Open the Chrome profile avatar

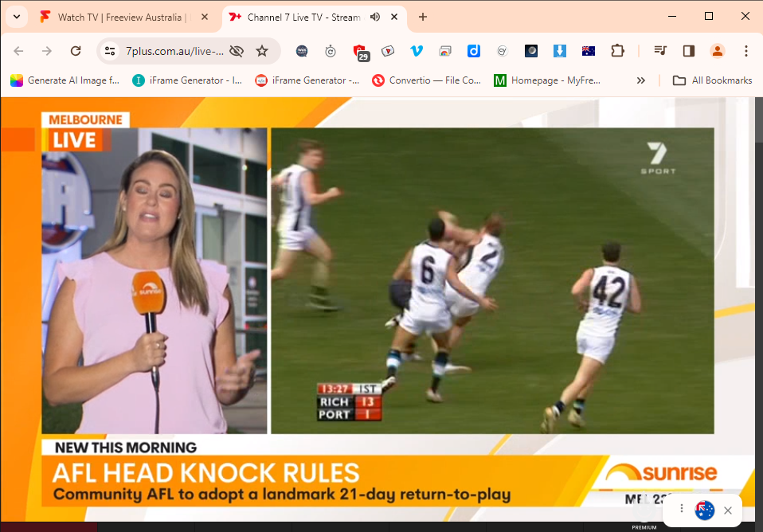pyautogui.click(x=718, y=51)
